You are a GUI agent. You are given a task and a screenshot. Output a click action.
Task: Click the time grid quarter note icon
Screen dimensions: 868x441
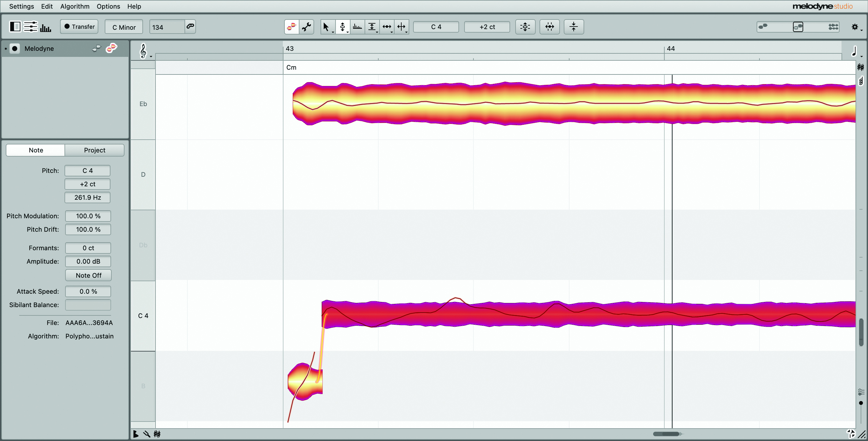pos(854,51)
